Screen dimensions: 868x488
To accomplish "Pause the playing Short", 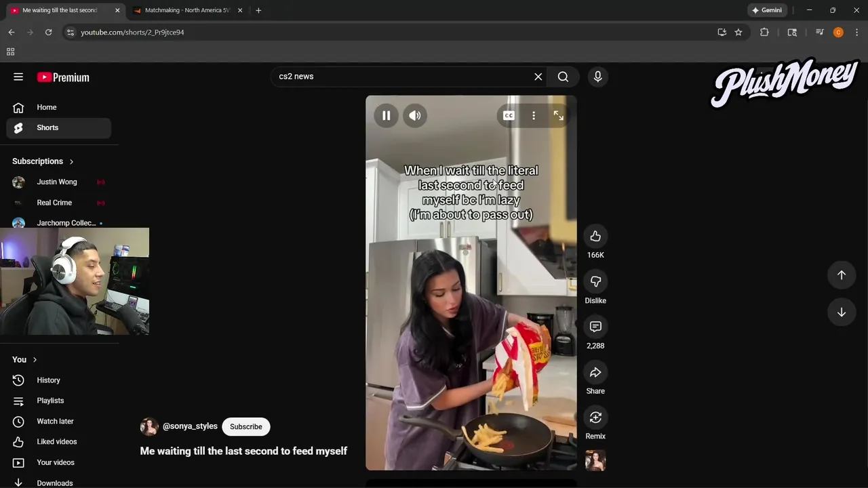I will pyautogui.click(x=387, y=116).
